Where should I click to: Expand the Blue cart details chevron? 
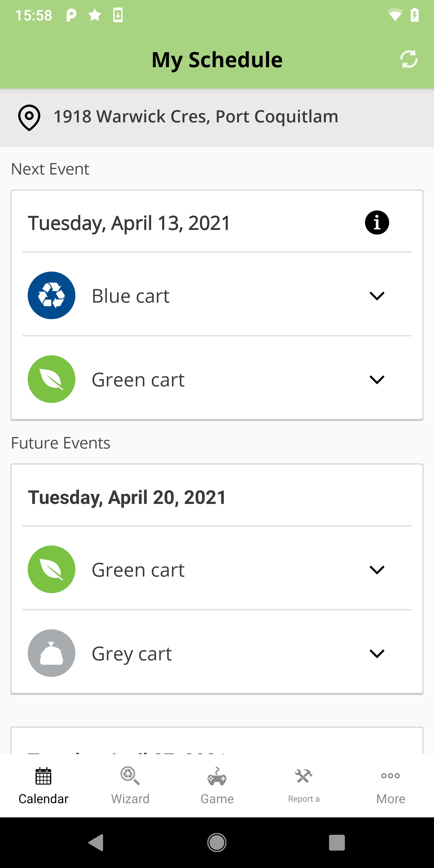tap(377, 296)
